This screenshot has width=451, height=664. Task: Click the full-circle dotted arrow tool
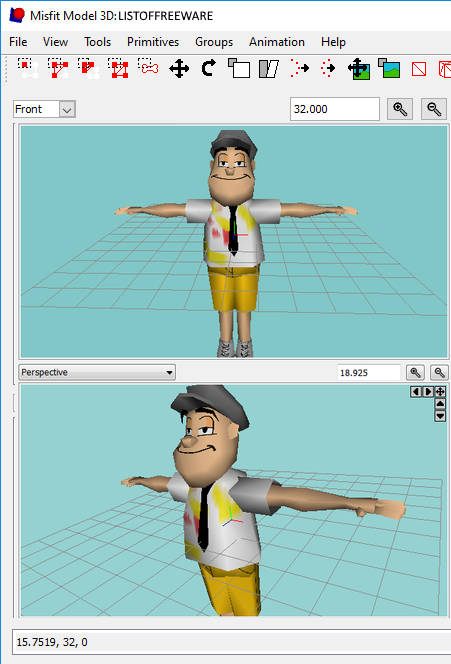pyautogui.click(x=328, y=68)
